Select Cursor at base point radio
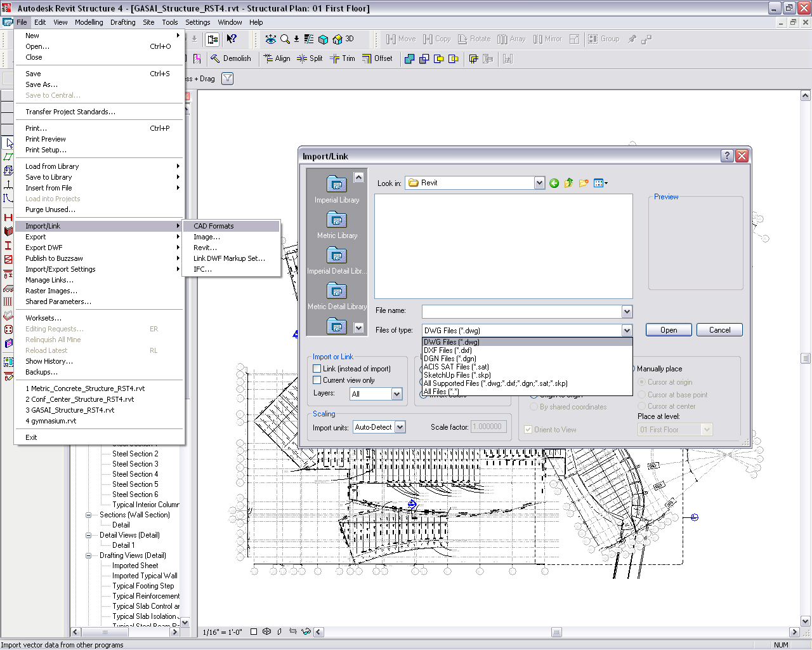The height and width of the screenshot is (650, 812). (641, 394)
